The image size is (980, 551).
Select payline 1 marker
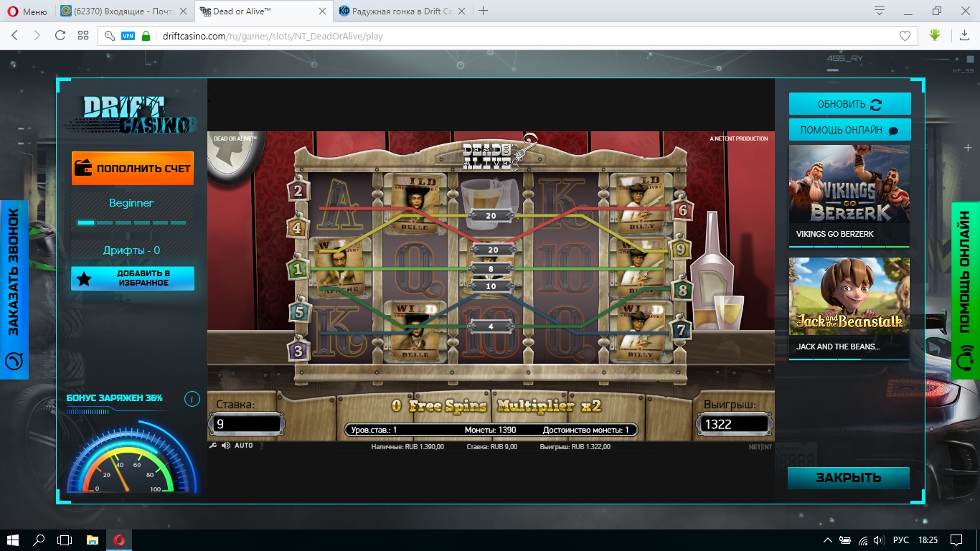point(297,269)
